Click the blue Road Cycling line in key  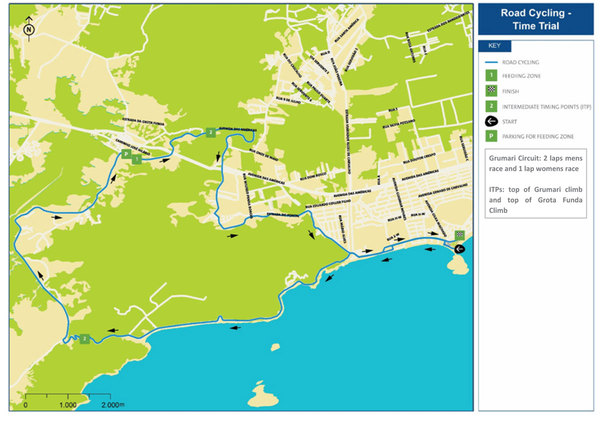tap(491, 60)
